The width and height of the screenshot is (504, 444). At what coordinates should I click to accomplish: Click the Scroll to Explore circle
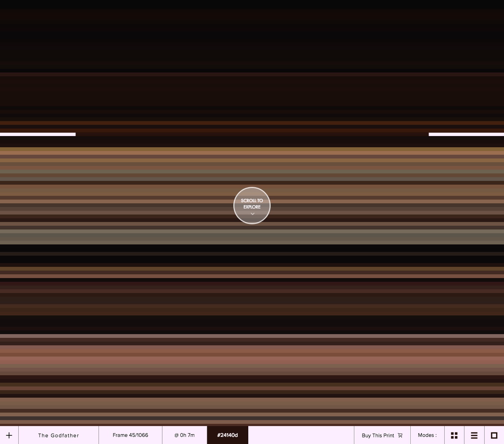(252, 206)
